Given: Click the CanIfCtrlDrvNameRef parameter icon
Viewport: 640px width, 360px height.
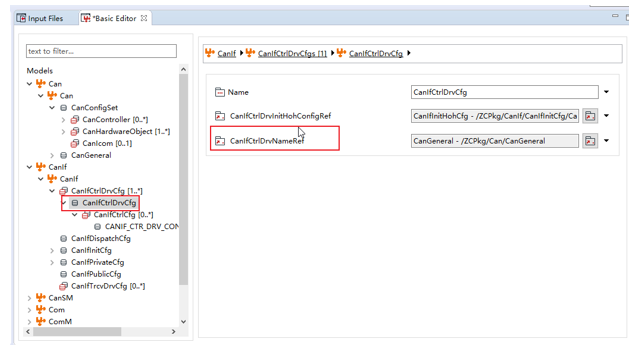Looking at the screenshot, I should click(220, 141).
